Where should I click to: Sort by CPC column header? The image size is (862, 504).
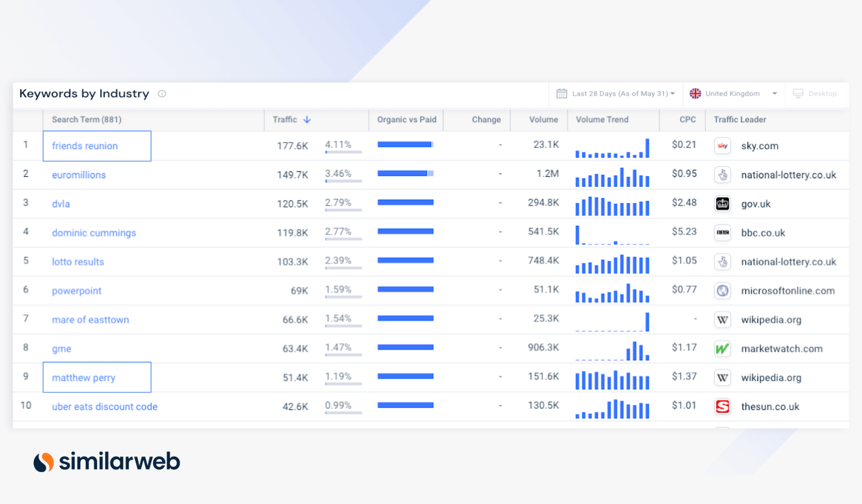pyautogui.click(x=687, y=120)
